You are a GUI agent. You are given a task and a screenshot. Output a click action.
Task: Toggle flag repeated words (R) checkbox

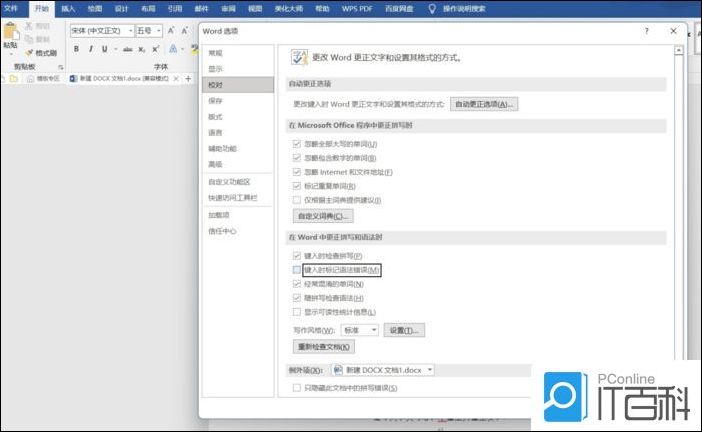[x=296, y=186]
